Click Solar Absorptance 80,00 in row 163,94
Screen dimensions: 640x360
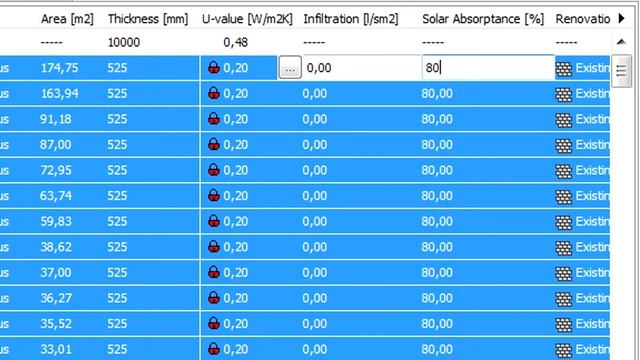click(437, 93)
